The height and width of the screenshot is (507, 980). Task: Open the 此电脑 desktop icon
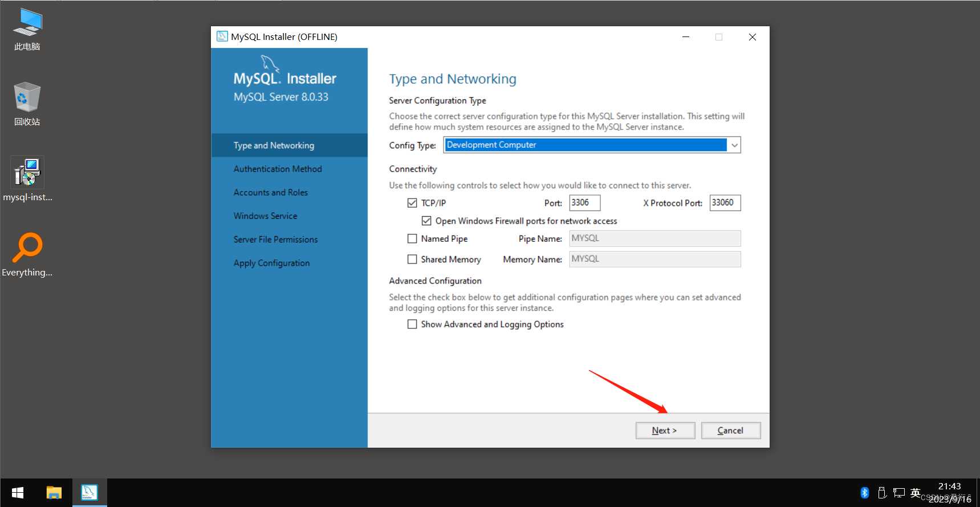(x=27, y=30)
